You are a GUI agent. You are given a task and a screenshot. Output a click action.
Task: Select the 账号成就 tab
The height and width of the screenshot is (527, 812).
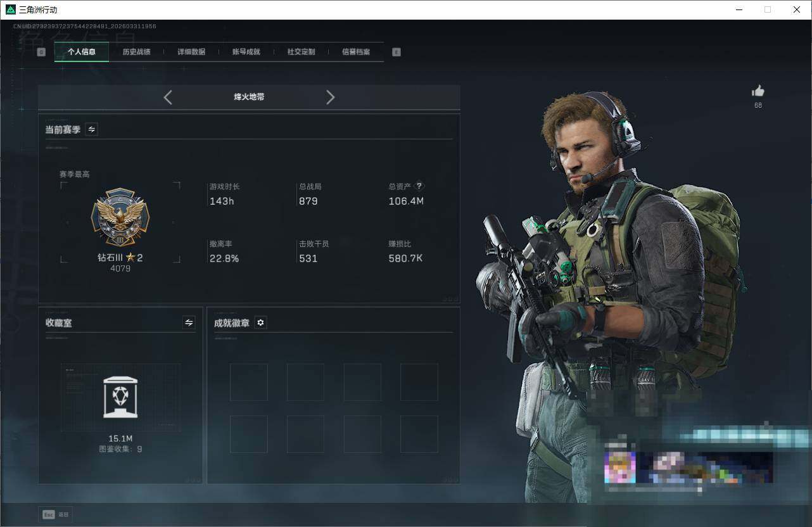click(x=246, y=52)
